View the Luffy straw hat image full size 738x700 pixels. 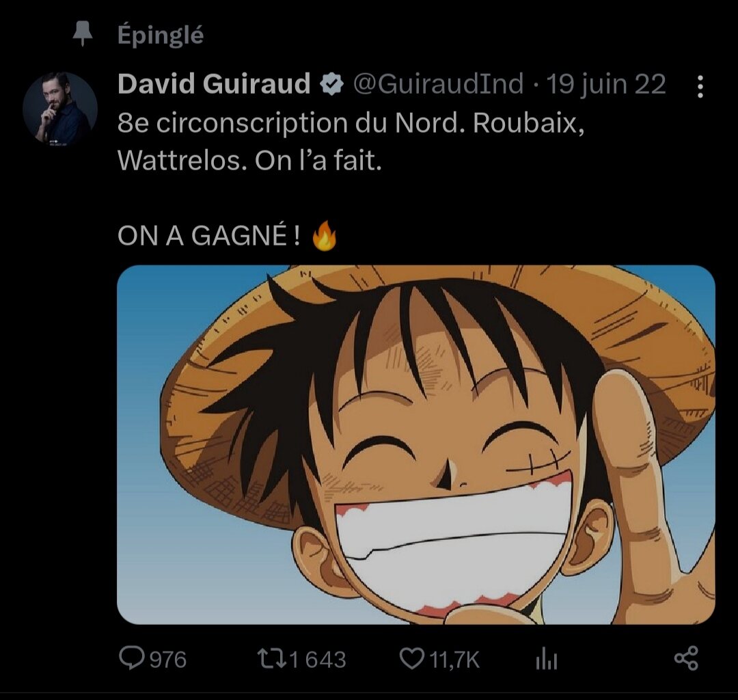click(416, 445)
